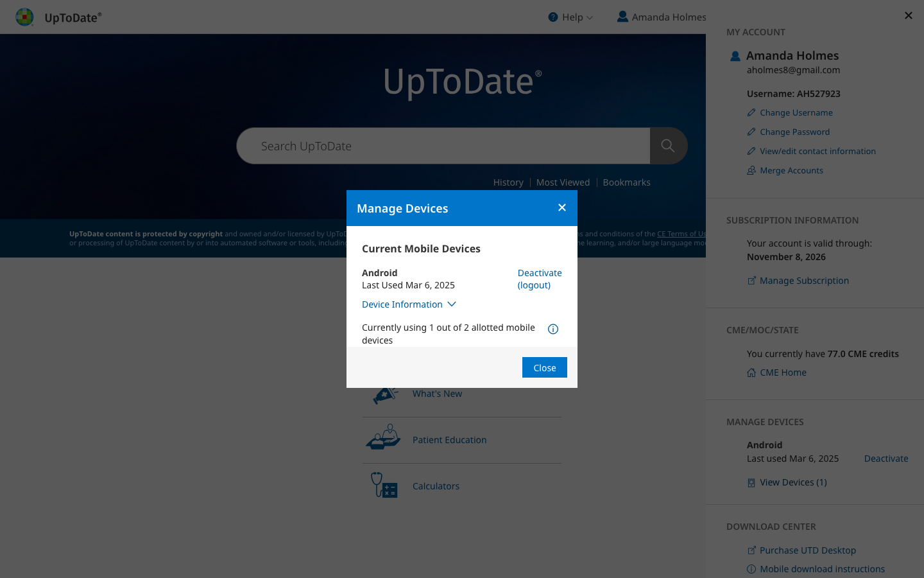This screenshot has width=924, height=578.
Task: Click into the Search UpToDate field
Action: point(443,146)
